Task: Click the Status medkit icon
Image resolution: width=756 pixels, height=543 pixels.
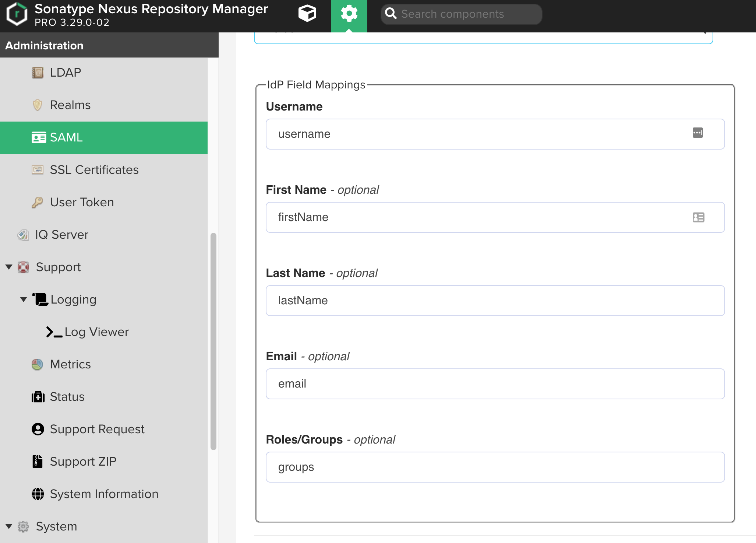Action: point(38,397)
